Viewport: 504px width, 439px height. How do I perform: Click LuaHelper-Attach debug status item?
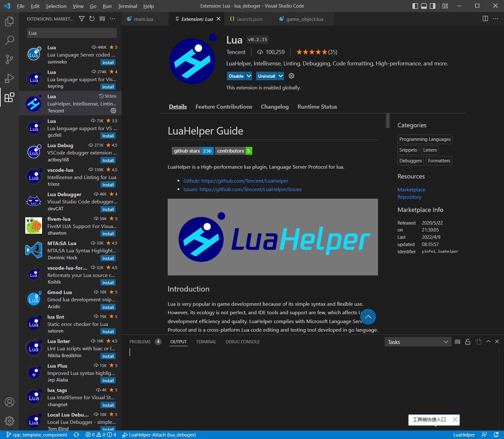pyautogui.click(x=159, y=435)
